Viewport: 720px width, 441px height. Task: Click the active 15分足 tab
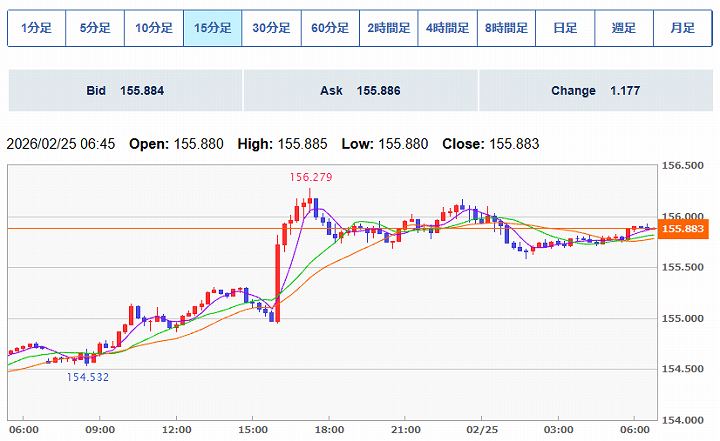[x=212, y=28]
